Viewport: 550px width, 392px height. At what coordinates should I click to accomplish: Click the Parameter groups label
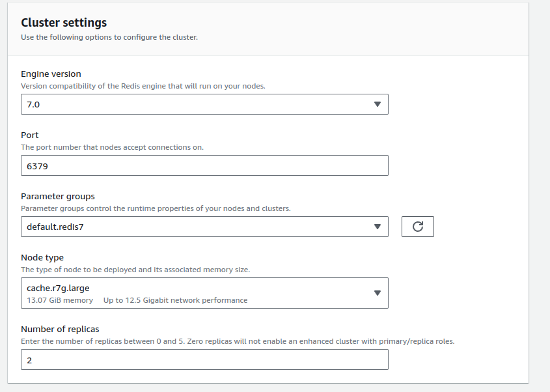pyautogui.click(x=57, y=196)
